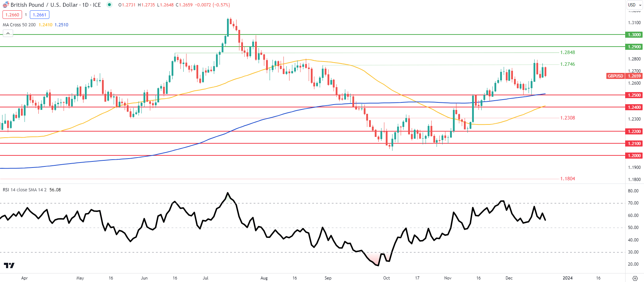Select the 1.2848 dotted level label
644x282 pixels.
tap(568, 52)
